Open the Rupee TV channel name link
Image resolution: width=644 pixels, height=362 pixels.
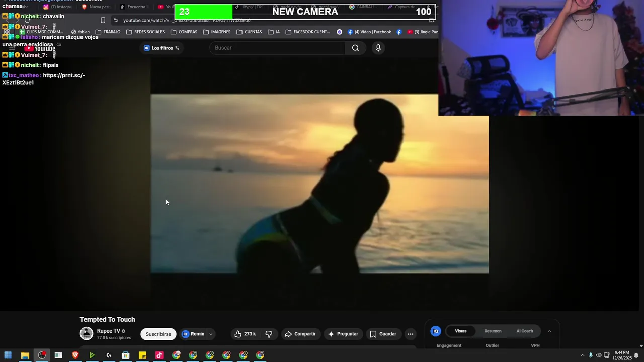click(109, 331)
